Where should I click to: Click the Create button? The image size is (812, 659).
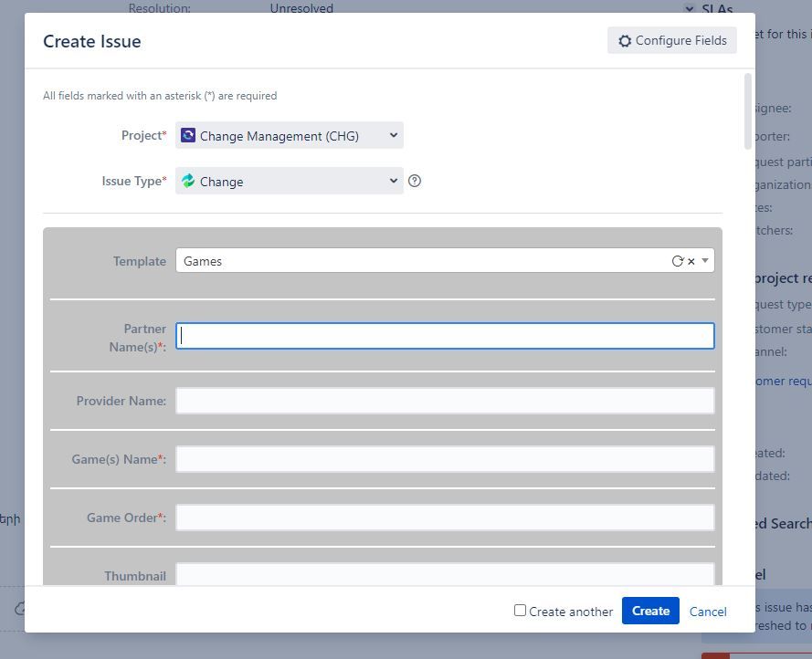click(650, 611)
